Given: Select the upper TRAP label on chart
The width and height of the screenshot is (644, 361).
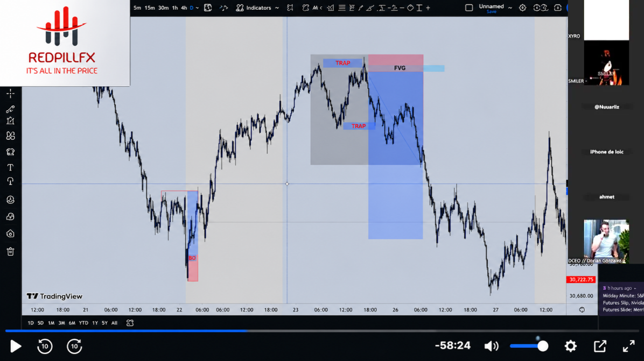Looking at the screenshot, I should (x=342, y=63).
